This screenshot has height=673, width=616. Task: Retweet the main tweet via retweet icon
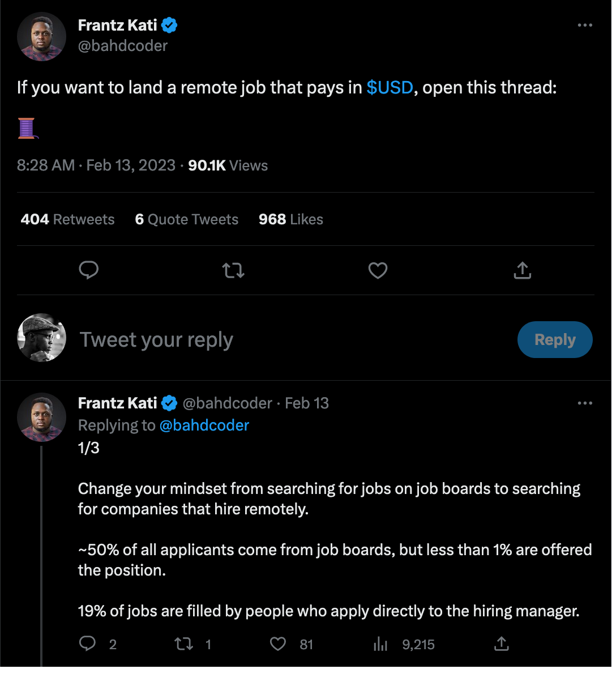coord(233,271)
